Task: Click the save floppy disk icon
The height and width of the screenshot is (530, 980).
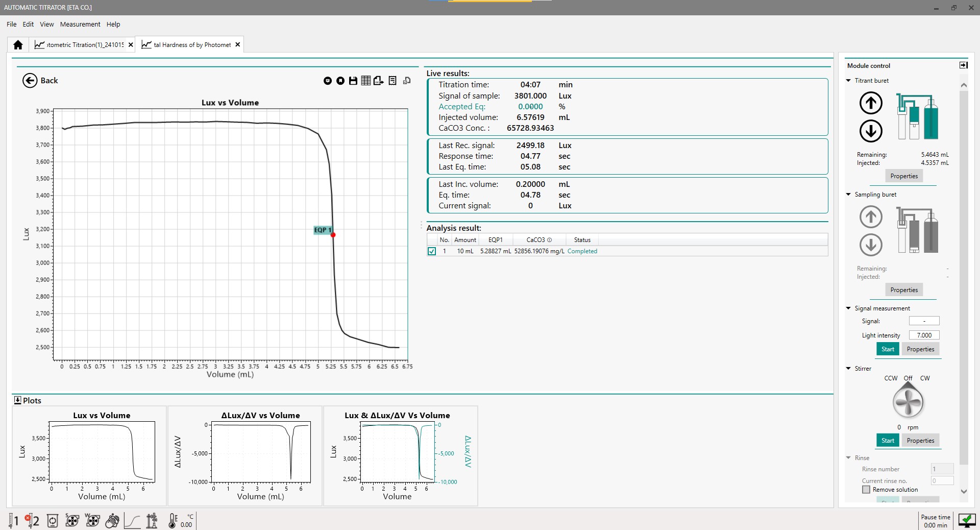Action: [353, 81]
